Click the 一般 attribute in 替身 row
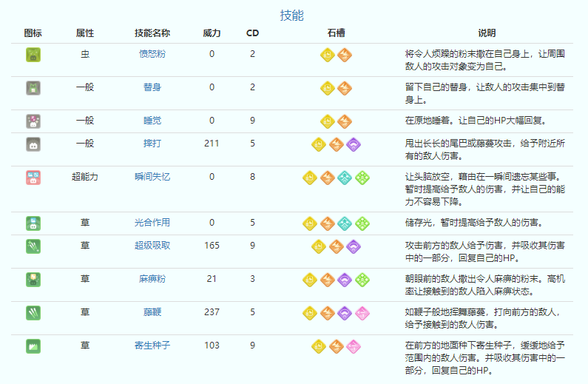Screen dimensions: 588x384 pos(85,87)
